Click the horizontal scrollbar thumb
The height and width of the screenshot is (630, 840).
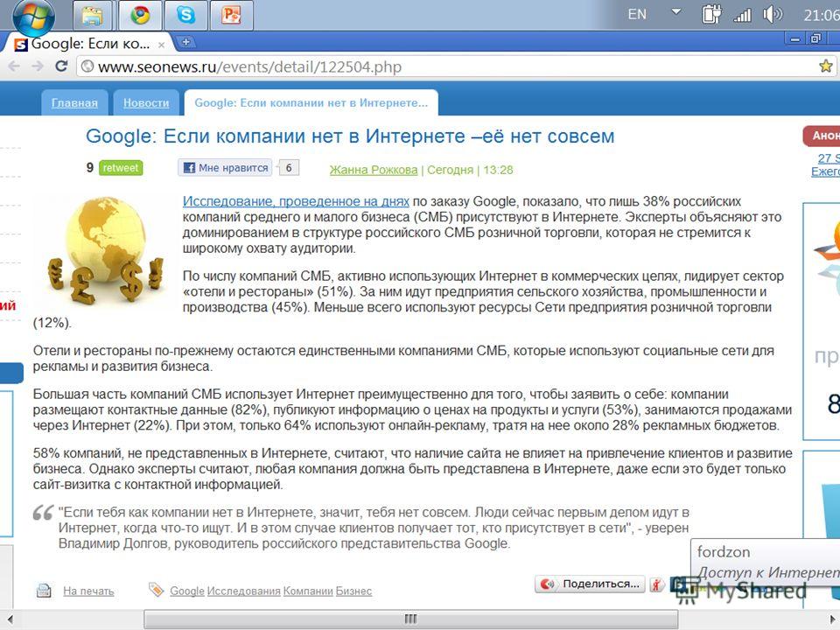tap(411, 619)
